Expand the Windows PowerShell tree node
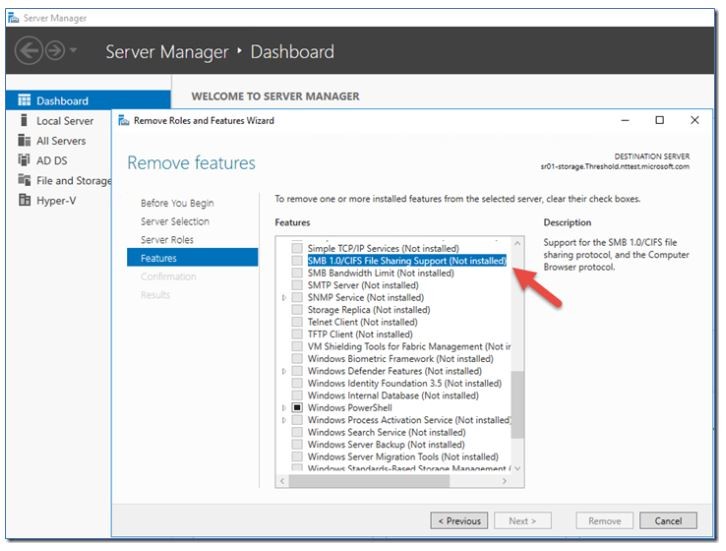 (x=285, y=408)
